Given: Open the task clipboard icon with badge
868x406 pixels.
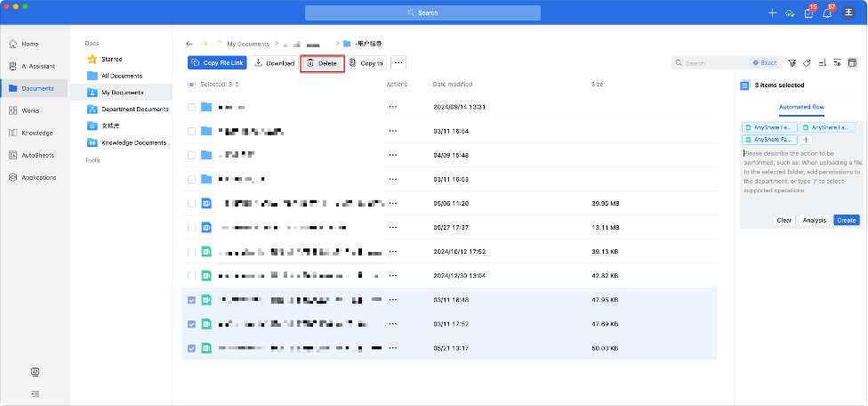Looking at the screenshot, I should pyautogui.click(x=808, y=13).
